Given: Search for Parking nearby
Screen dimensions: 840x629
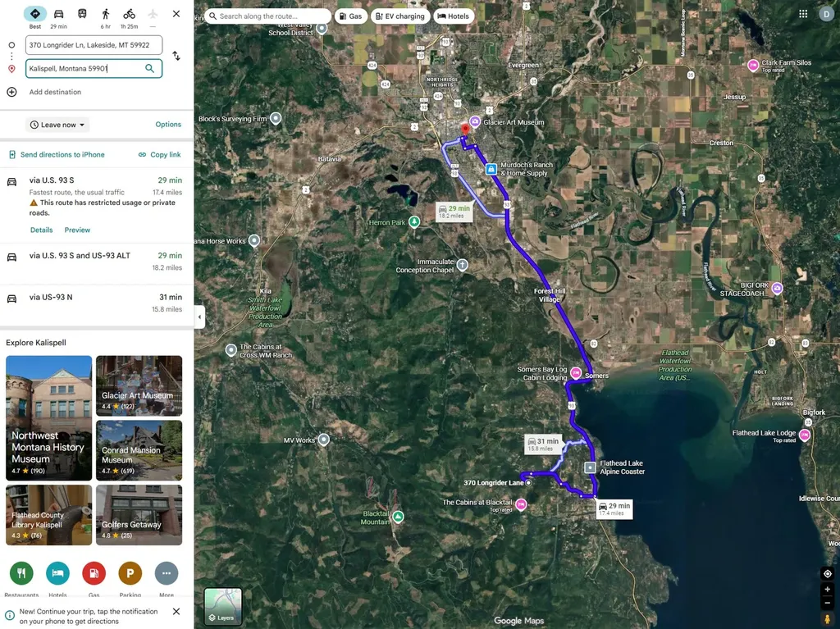Looking at the screenshot, I should 130,573.
